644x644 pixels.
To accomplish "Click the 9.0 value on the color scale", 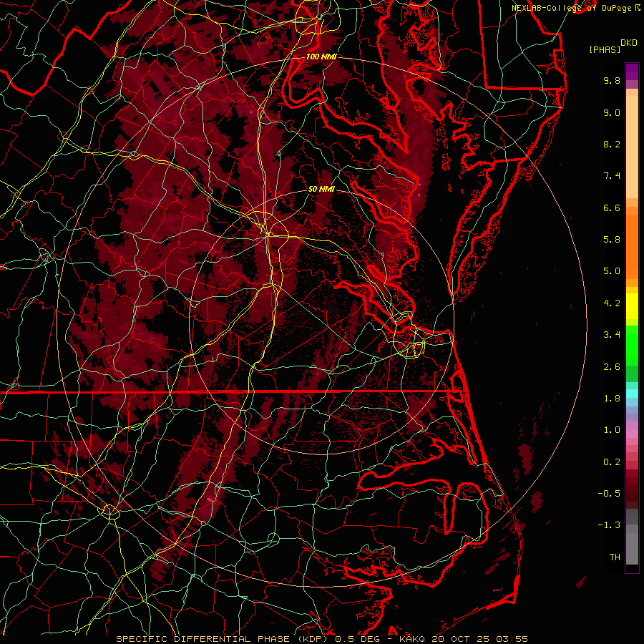I will pyautogui.click(x=612, y=112).
